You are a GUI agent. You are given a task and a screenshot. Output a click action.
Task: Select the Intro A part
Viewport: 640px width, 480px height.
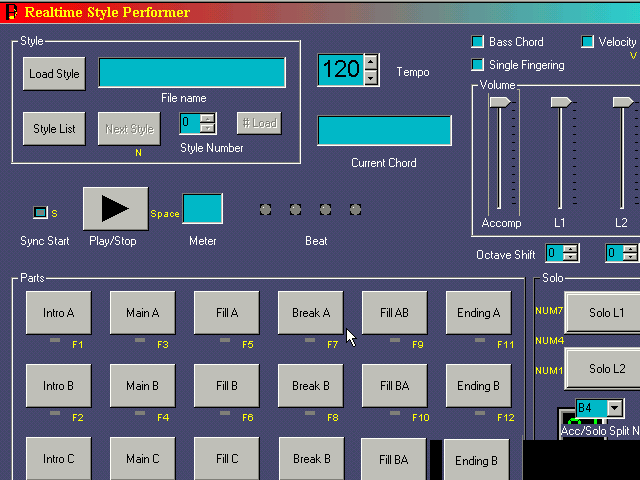tap(58, 313)
